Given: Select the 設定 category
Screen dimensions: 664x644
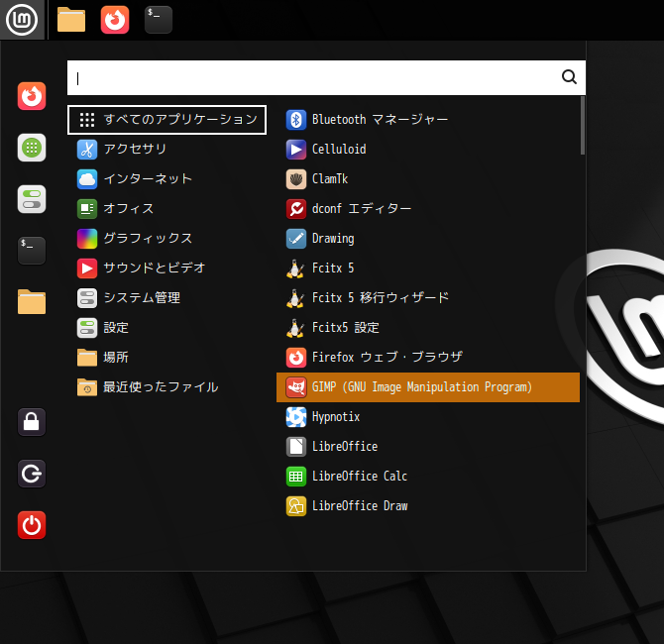Looking at the screenshot, I should [166, 328].
